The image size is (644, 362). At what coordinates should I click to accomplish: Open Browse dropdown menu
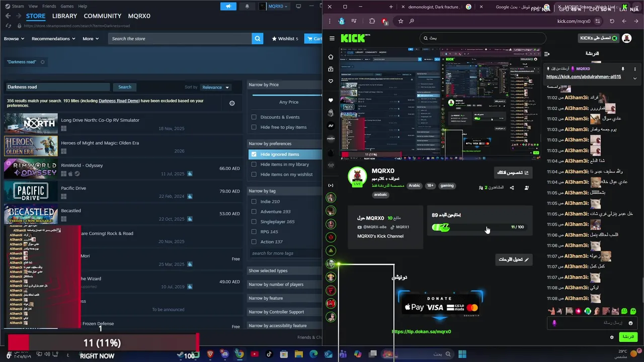click(x=14, y=39)
